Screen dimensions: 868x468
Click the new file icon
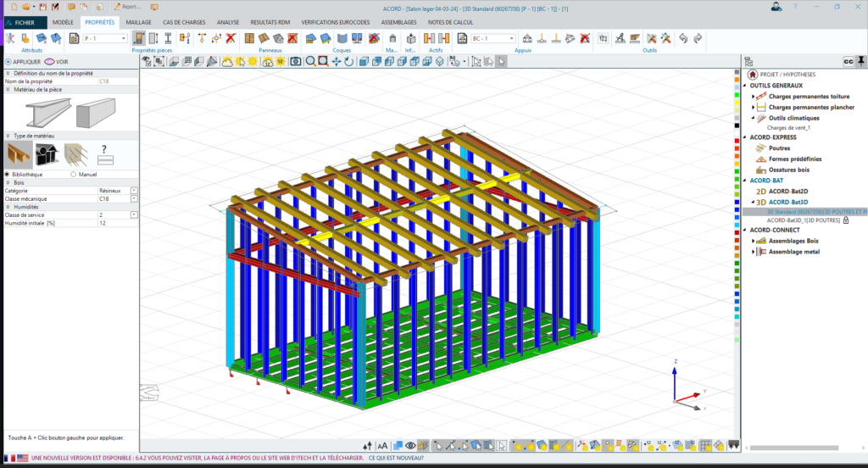(x=14, y=7)
